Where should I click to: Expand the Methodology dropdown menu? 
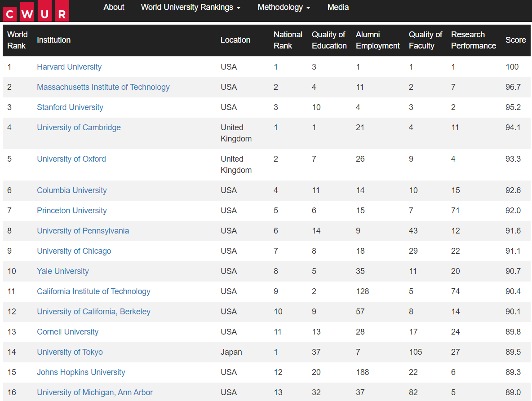[x=284, y=7]
